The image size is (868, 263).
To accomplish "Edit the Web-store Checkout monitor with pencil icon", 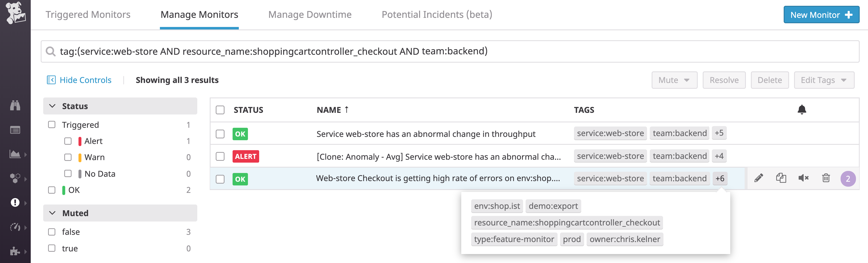I will pyautogui.click(x=759, y=178).
